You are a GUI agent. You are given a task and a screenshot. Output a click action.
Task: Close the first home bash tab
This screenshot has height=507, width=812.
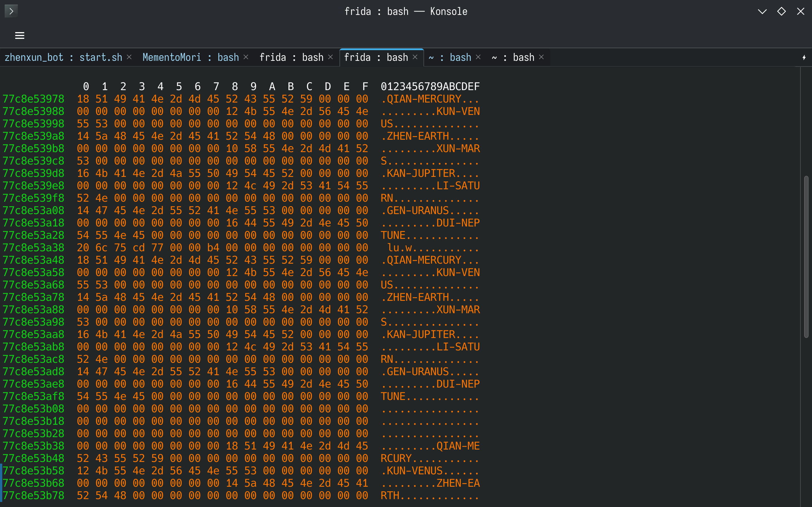(478, 57)
